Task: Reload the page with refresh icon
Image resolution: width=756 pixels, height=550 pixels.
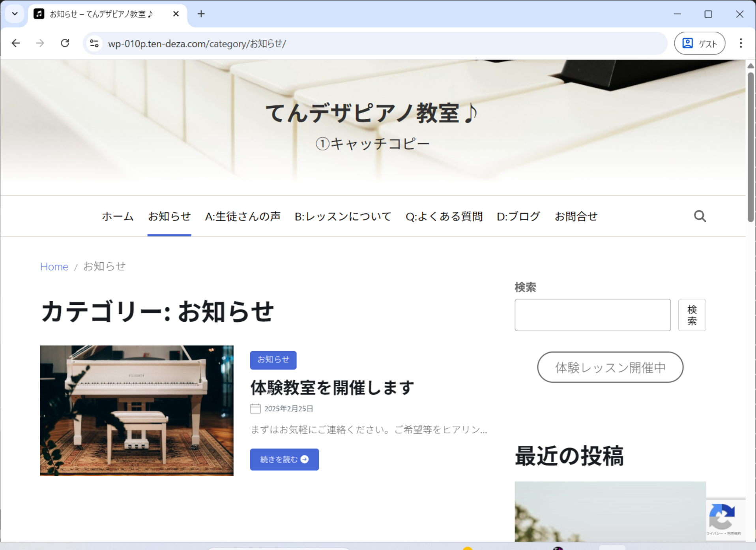Action: [x=65, y=43]
